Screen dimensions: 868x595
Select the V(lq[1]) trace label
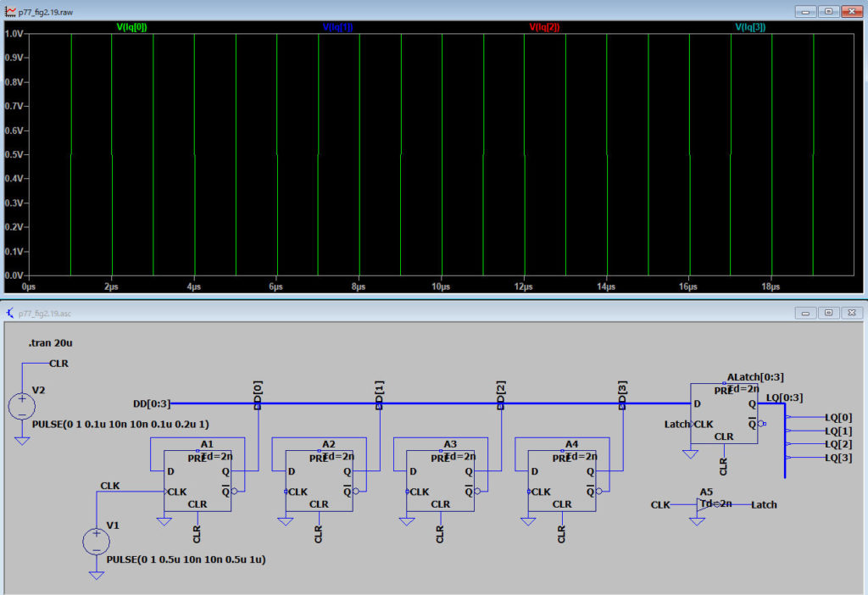click(337, 27)
